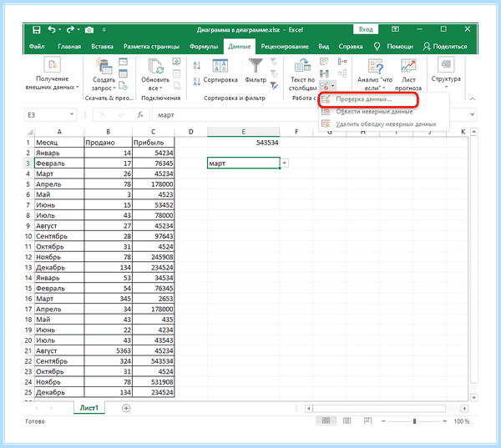Add a new sheet with plus icon
Viewport: 501px width, 448px height.
tap(126, 408)
